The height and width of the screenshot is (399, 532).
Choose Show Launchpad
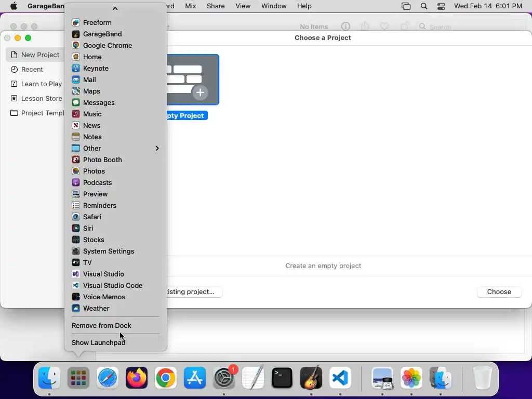115,343
